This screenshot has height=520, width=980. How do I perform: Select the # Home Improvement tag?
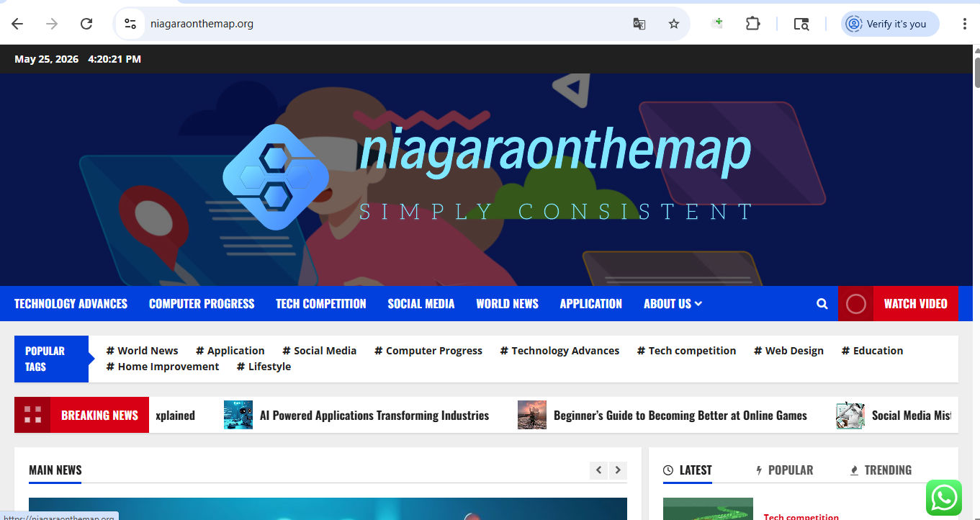coord(163,367)
